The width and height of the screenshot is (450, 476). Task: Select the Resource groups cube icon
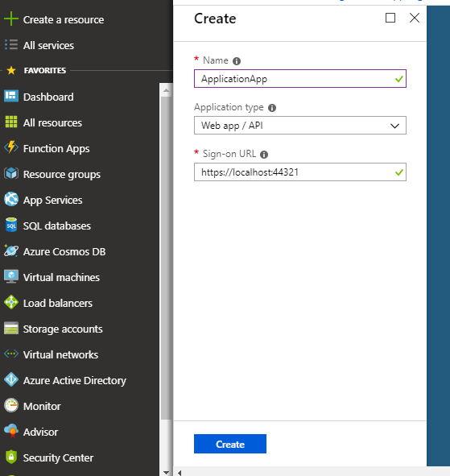click(x=11, y=174)
